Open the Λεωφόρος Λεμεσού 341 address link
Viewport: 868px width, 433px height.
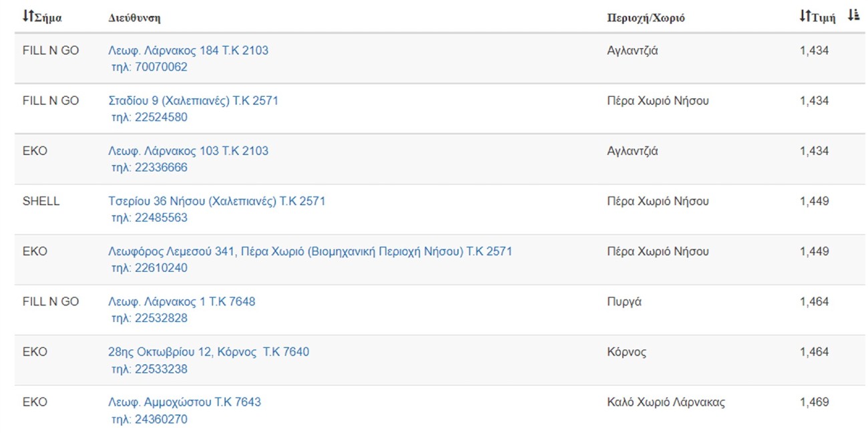click(310, 251)
